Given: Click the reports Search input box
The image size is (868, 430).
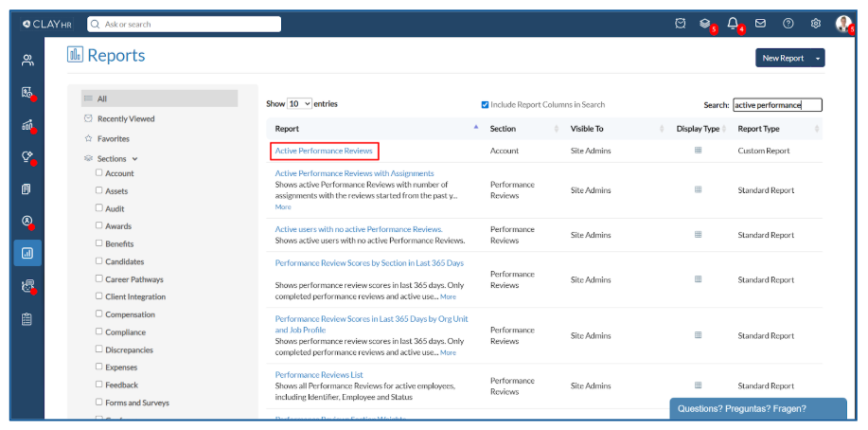Looking at the screenshot, I should [777, 105].
